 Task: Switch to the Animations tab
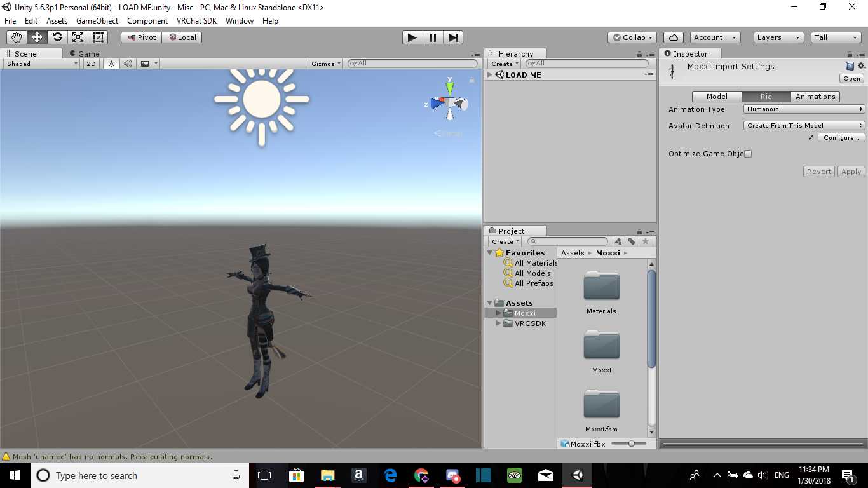click(815, 97)
